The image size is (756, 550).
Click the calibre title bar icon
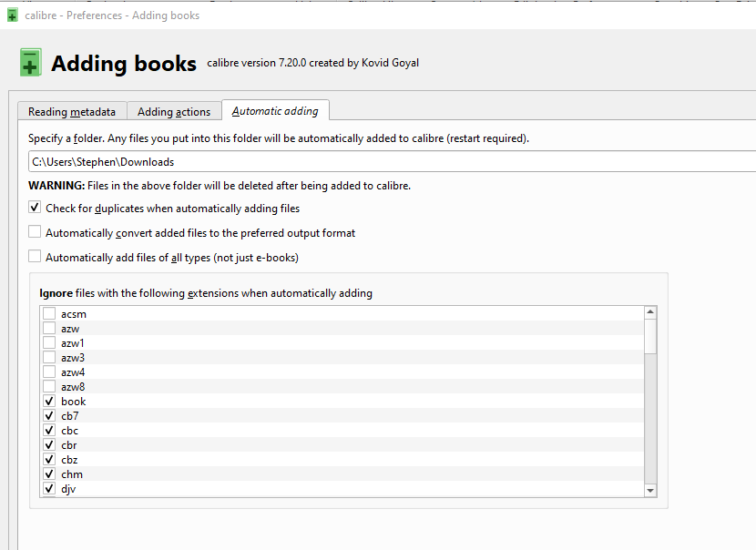pyautogui.click(x=12, y=15)
